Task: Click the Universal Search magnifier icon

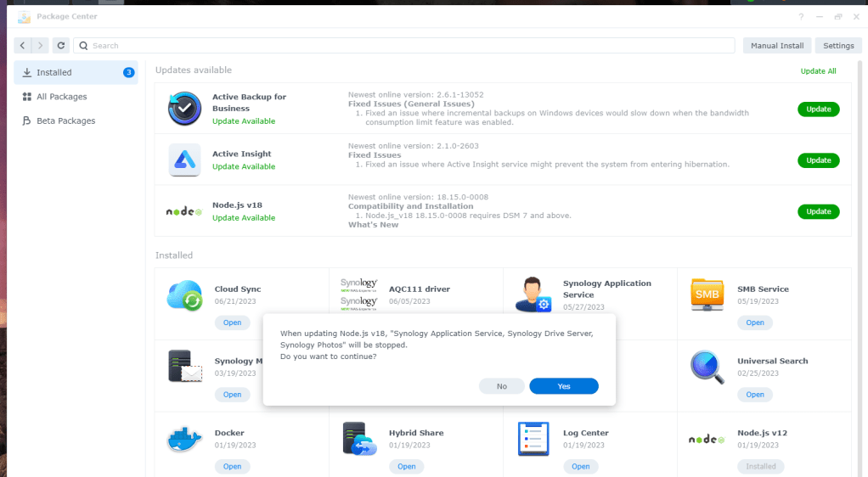Action: 707,367
